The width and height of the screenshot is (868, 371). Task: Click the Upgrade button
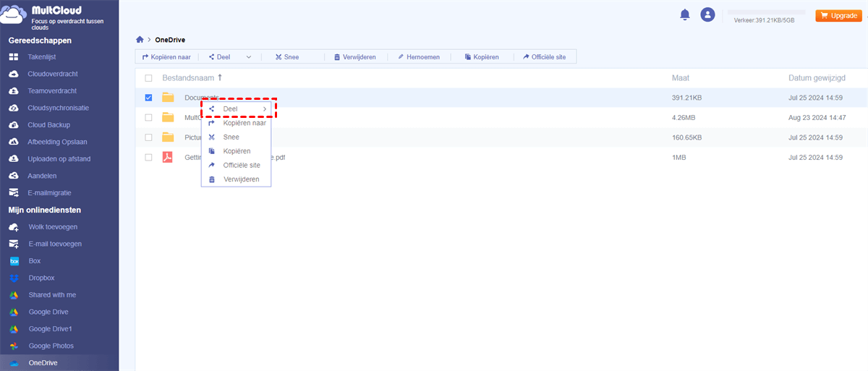coord(839,15)
